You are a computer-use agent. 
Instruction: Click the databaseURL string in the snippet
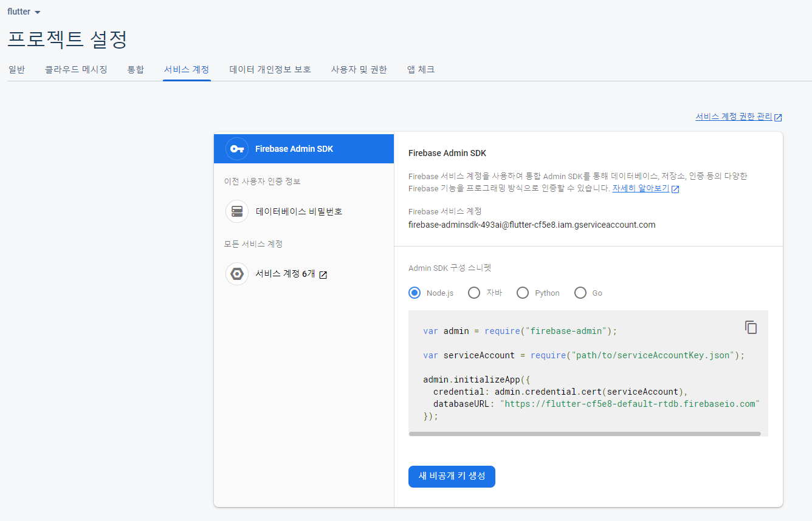click(630, 404)
